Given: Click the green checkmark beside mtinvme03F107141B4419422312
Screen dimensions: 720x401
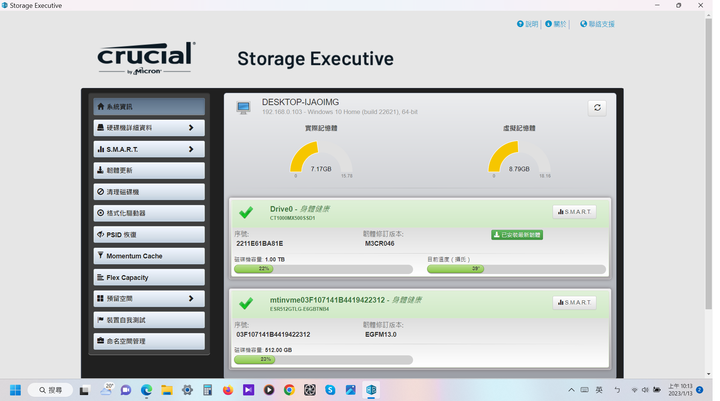Looking at the screenshot, I should (x=246, y=303).
